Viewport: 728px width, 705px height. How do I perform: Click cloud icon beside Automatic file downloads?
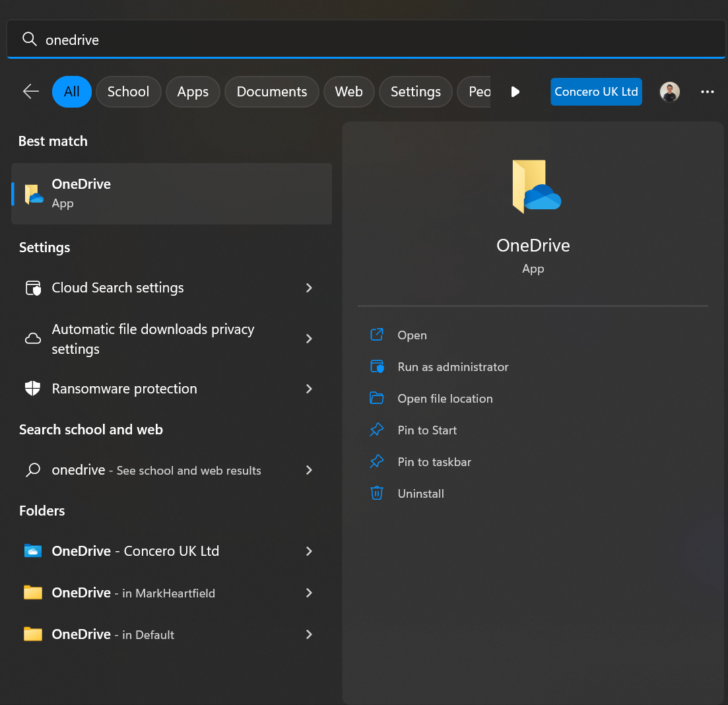click(x=33, y=339)
